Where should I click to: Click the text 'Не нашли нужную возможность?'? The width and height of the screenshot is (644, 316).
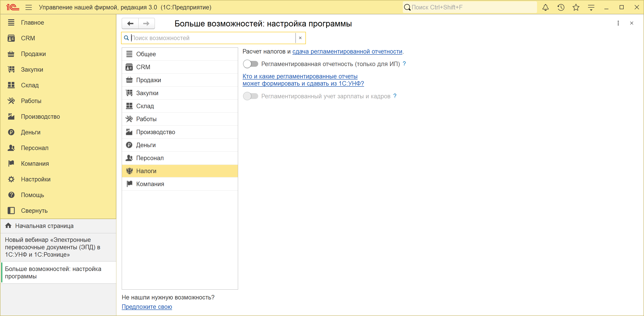coord(168,298)
